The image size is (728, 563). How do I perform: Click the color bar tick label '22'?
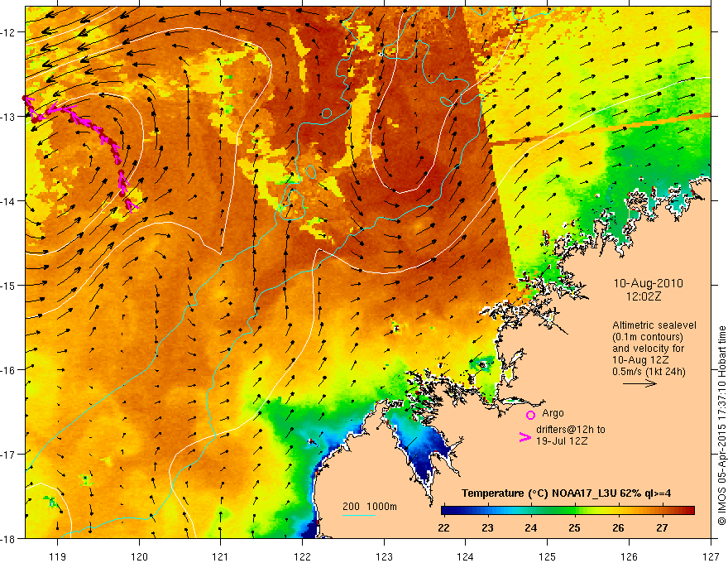[x=443, y=527]
